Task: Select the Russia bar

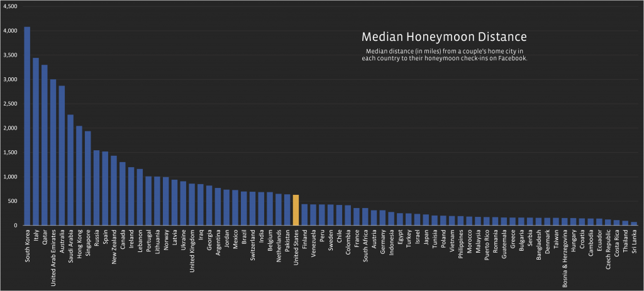Action: coord(96,187)
